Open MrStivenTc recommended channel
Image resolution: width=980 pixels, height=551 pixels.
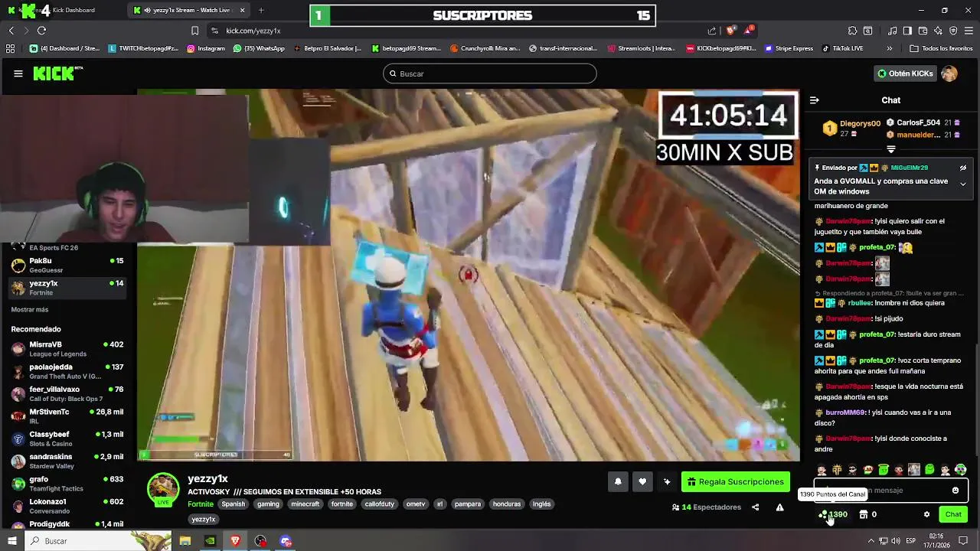(x=68, y=416)
